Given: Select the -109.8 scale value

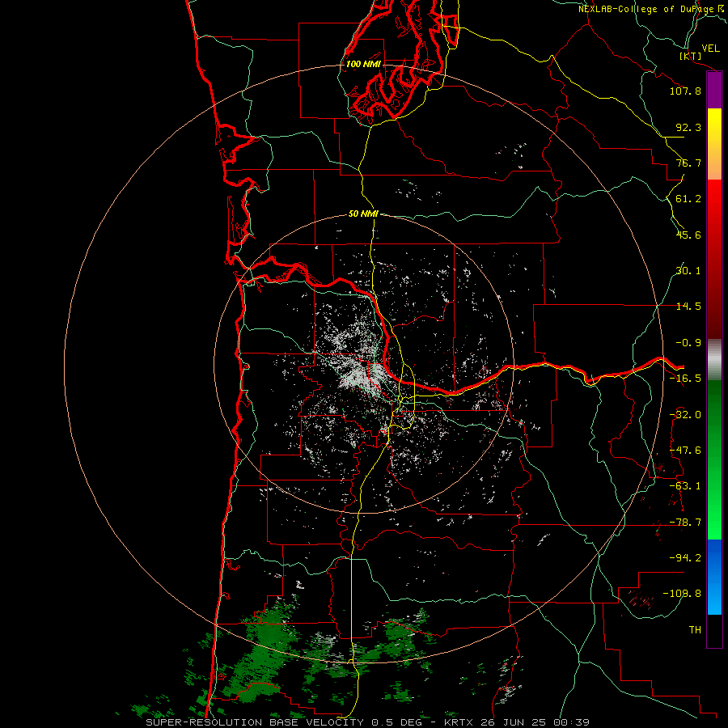Looking at the screenshot, I should [x=682, y=594].
